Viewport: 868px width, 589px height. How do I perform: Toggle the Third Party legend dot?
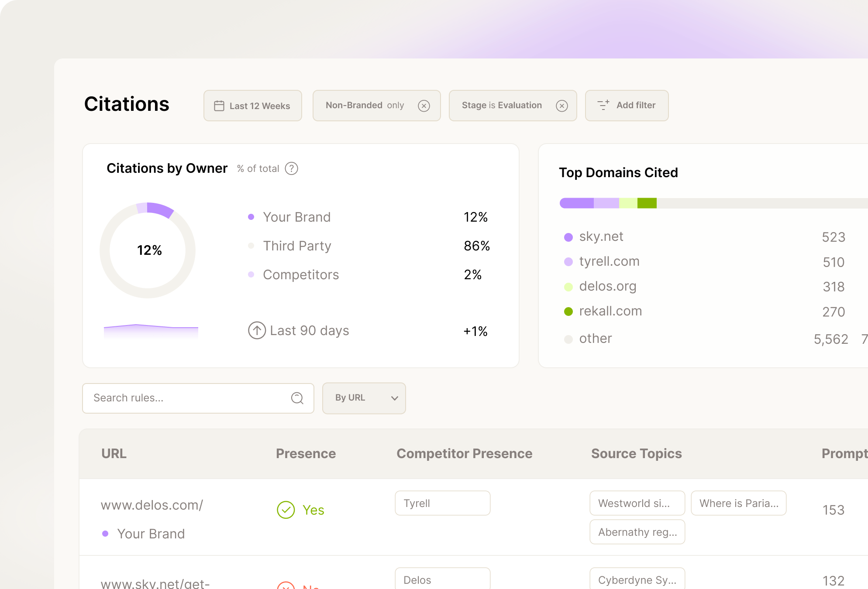[251, 245]
